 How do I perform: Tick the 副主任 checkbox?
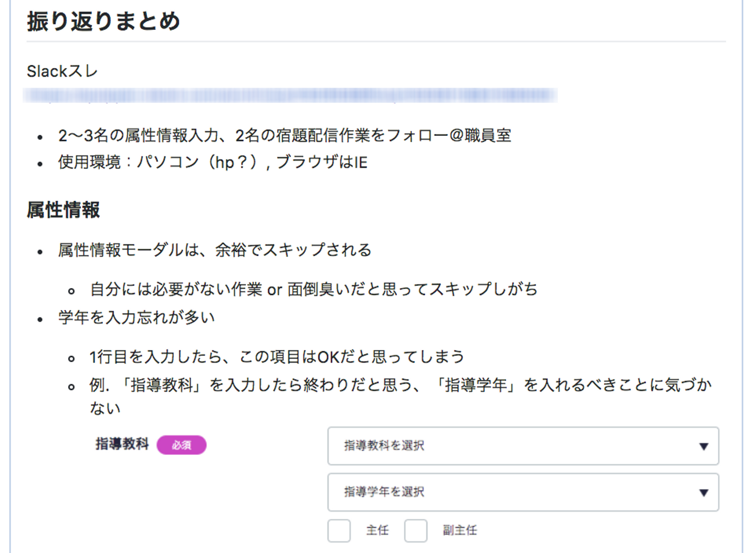pyautogui.click(x=415, y=530)
